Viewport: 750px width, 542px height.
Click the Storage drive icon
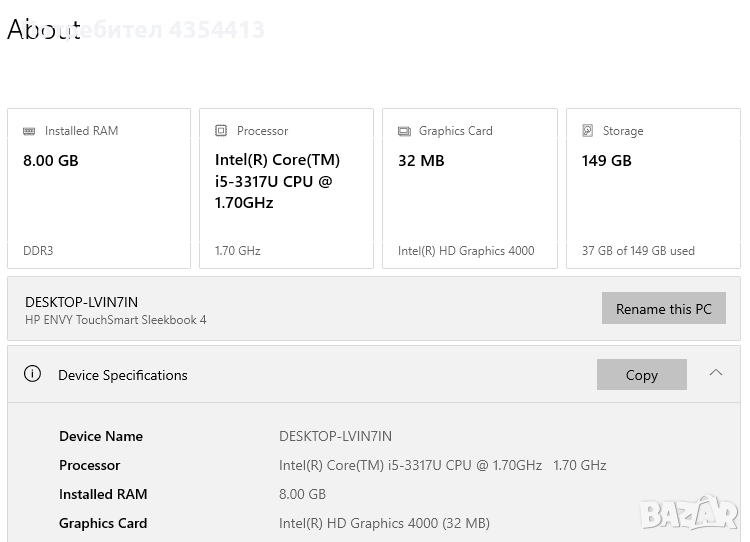point(588,131)
